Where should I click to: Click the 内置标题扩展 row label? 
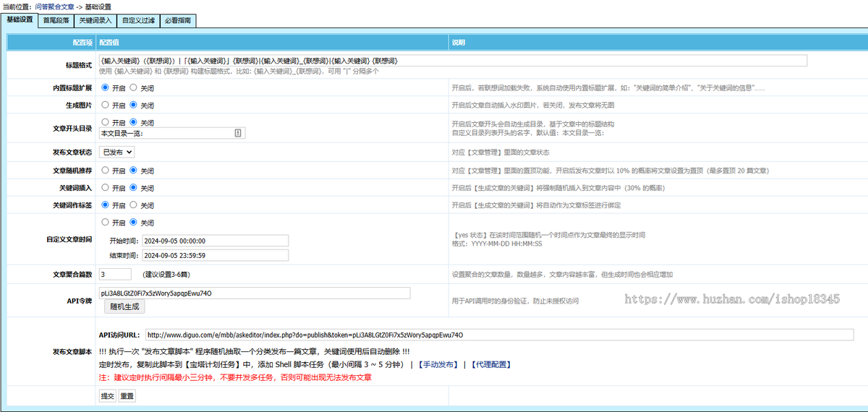coord(72,87)
